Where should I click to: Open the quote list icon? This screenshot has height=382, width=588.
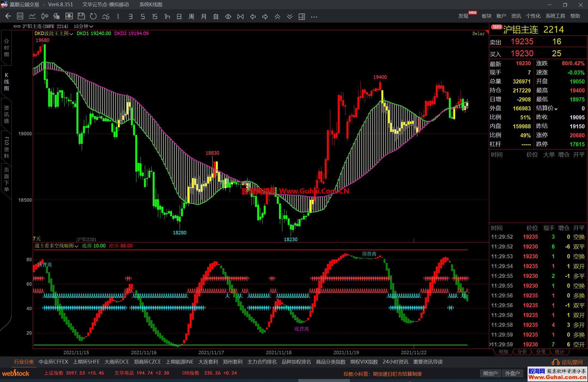pos(20,16)
